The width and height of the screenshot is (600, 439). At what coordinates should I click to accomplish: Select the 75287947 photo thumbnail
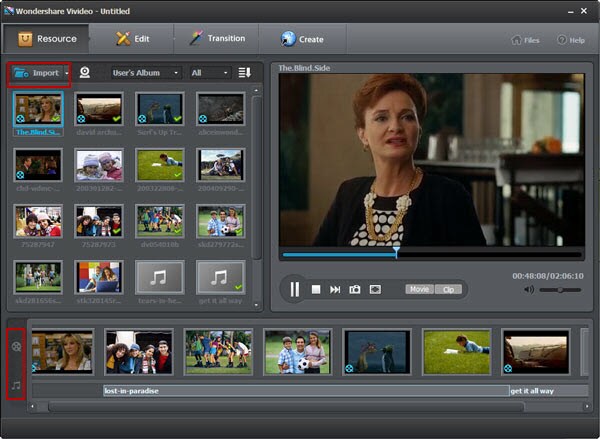coord(38,221)
